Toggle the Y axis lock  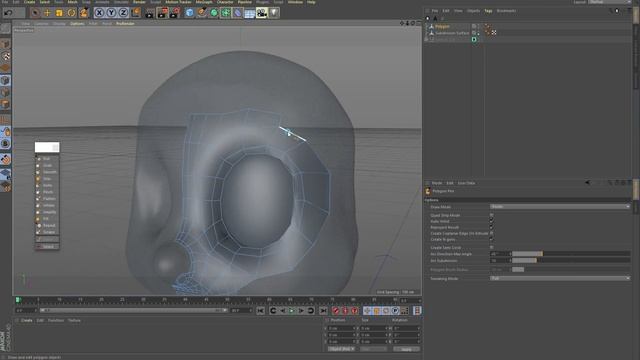pos(111,13)
